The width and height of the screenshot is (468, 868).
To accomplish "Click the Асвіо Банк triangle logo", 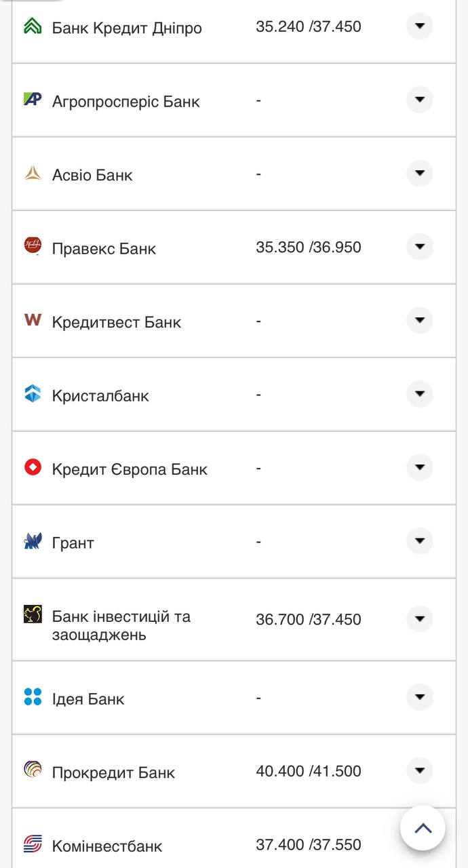I will (33, 174).
